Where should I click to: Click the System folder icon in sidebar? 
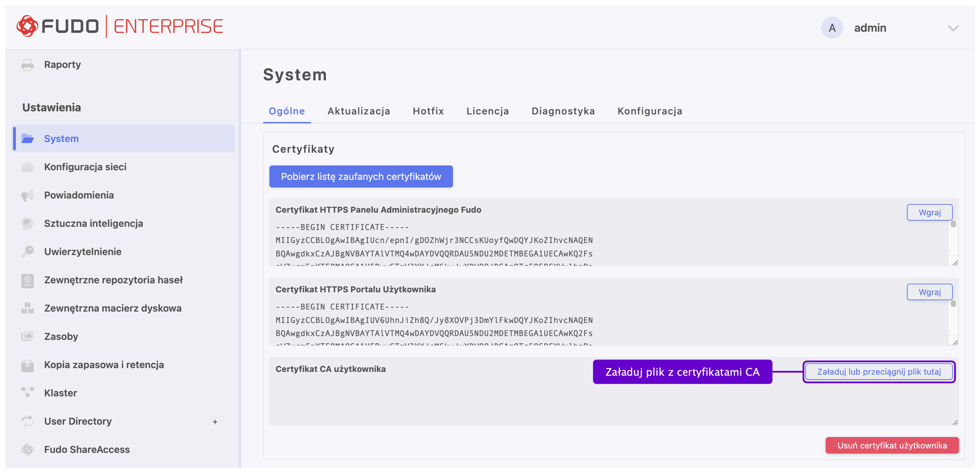pyautogui.click(x=28, y=139)
